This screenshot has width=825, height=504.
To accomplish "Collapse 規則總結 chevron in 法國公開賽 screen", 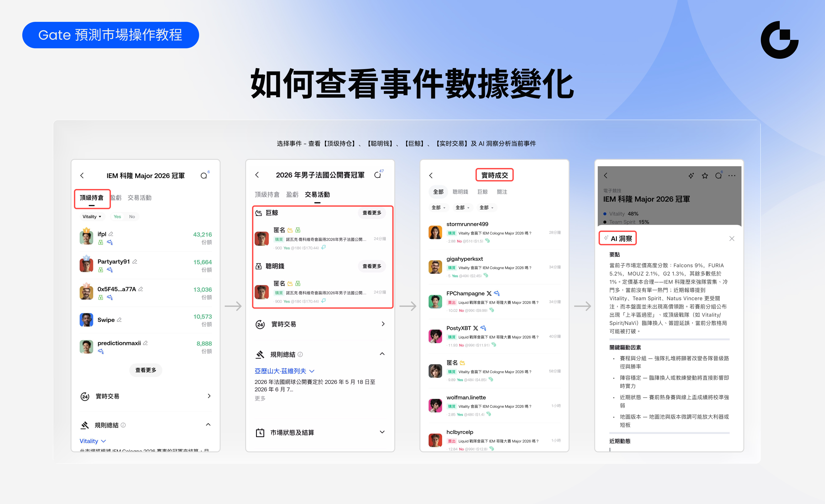I will 382,354.
